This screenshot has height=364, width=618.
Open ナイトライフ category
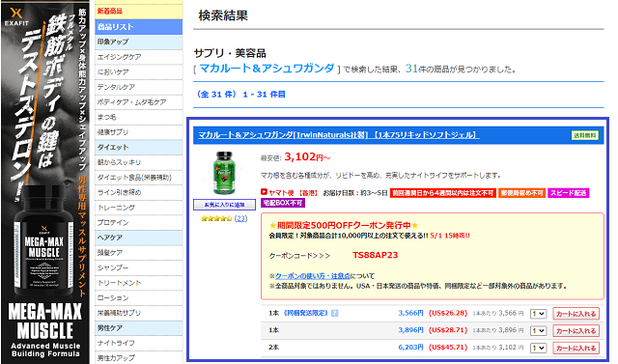coord(138,343)
